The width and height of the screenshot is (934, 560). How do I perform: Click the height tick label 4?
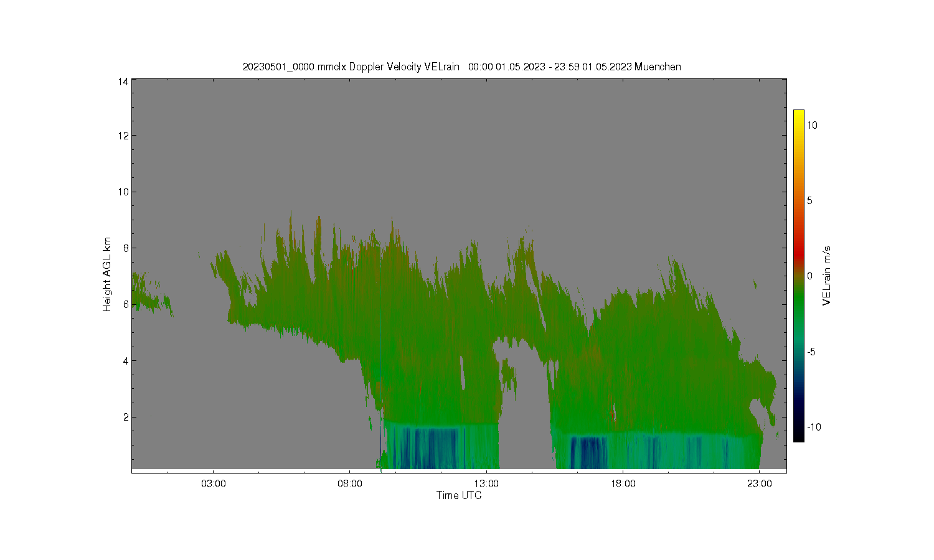pyautogui.click(x=126, y=361)
